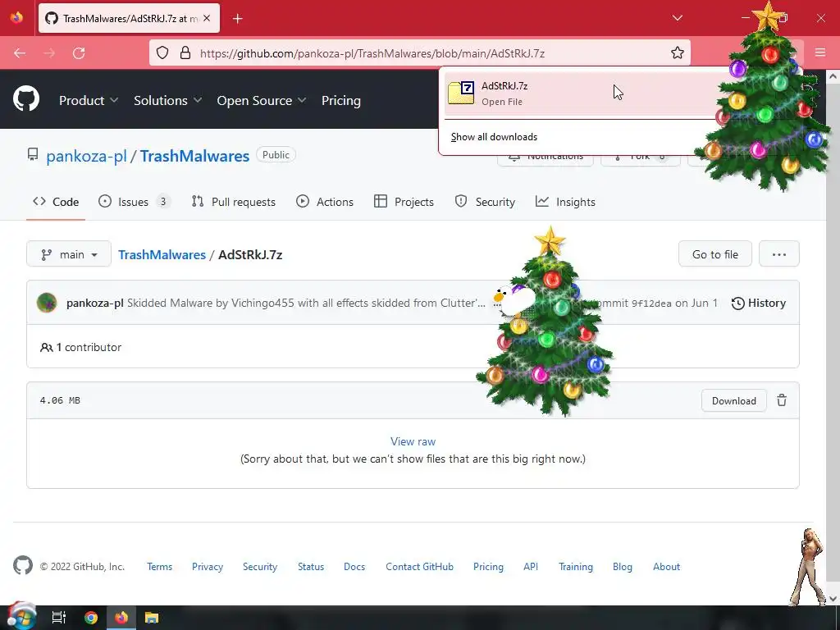This screenshot has width=840, height=630.
Task: Open the Firefox hamburger application menu
Action: click(820, 52)
